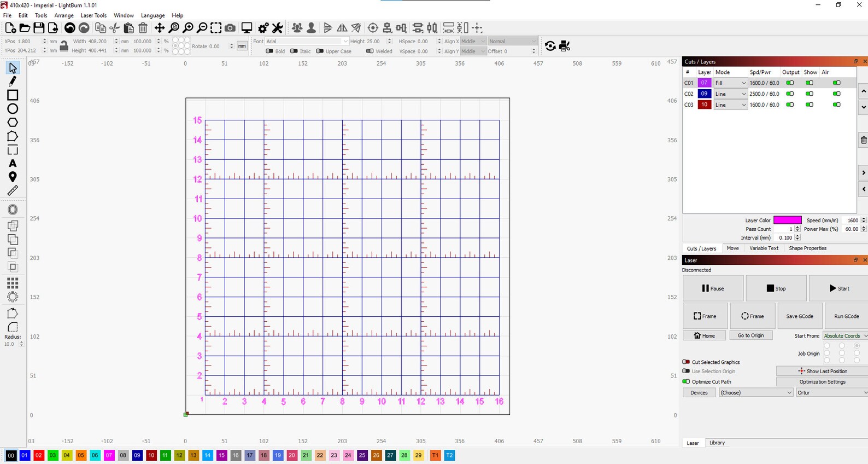Select the Measure ruler tool

pyautogui.click(x=13, y=190)
